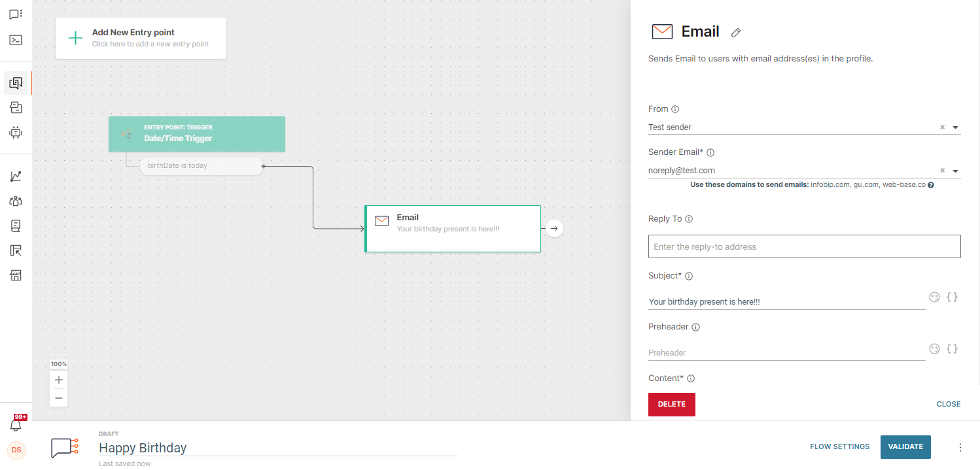The height and width of the screenshot is (470, 980).
Task: Expand the From sender dropdown
Action: click(x=955, y=127)
